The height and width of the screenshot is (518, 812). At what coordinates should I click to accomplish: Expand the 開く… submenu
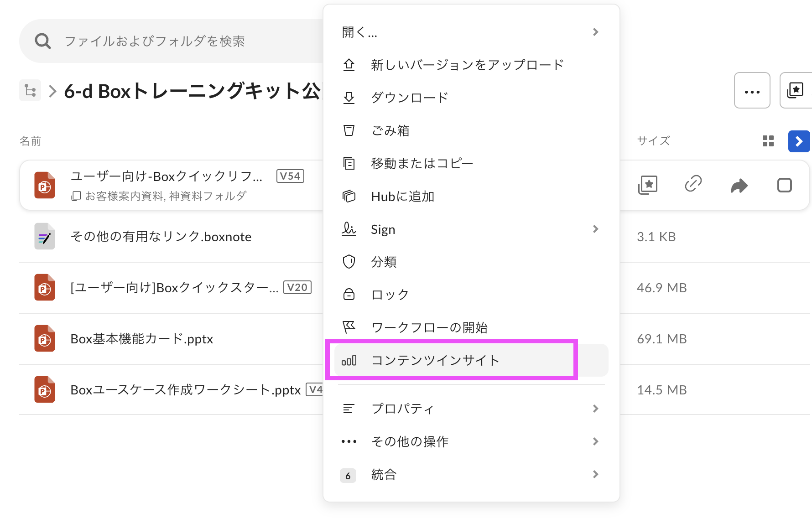pyautogui.click(x=471, y=32)
